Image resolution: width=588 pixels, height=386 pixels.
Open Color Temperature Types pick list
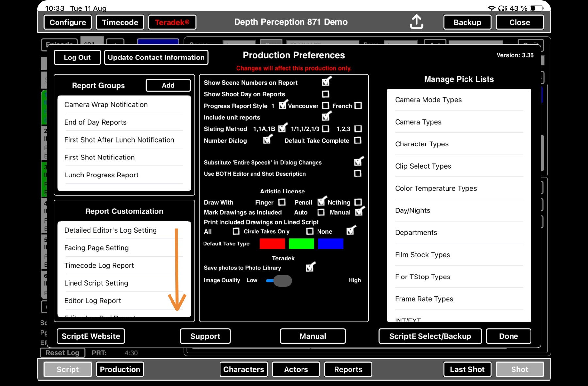pyautogui.click(x=459, y=189)
